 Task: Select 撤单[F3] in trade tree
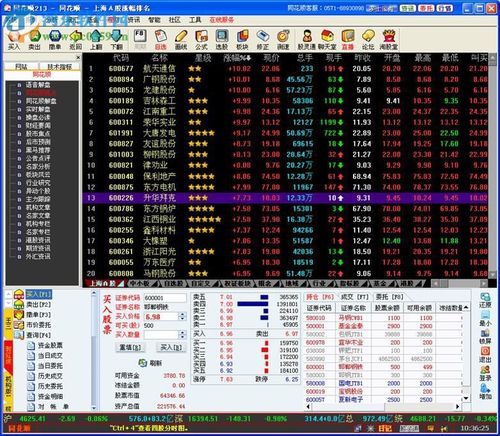[x=39, y=315]
